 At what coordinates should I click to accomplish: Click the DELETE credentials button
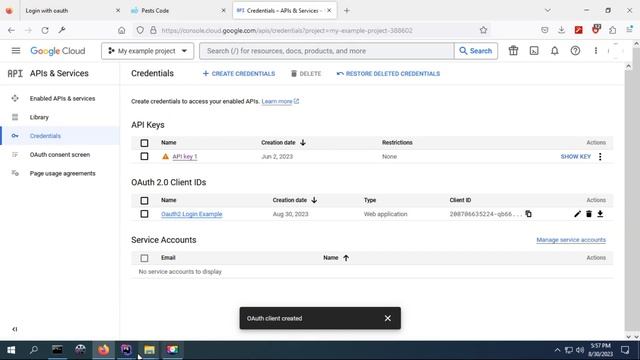(x=306, y=73)
